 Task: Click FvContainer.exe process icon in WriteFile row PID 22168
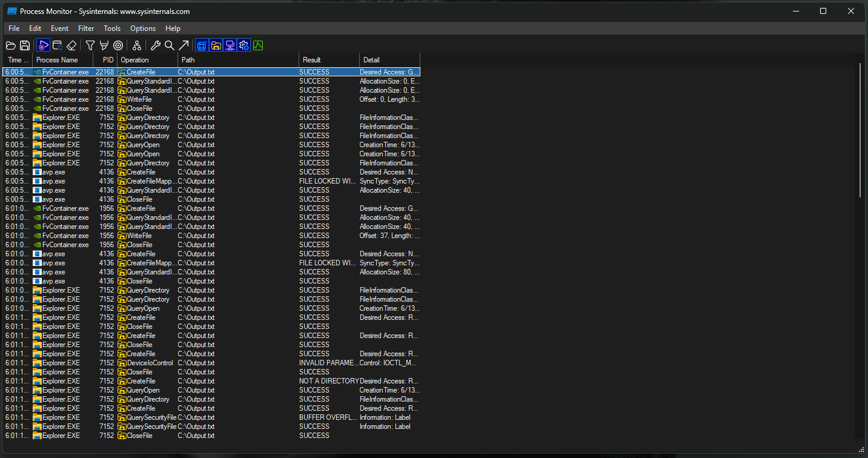click(38, 99)
